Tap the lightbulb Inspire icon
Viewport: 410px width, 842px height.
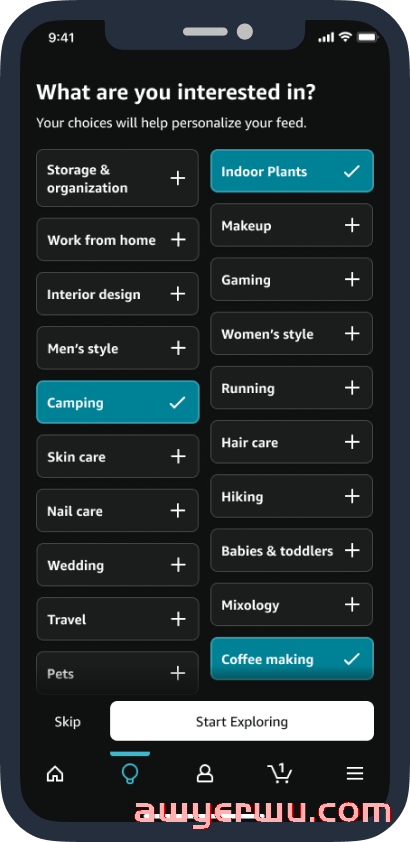click(x=130, y=773)
